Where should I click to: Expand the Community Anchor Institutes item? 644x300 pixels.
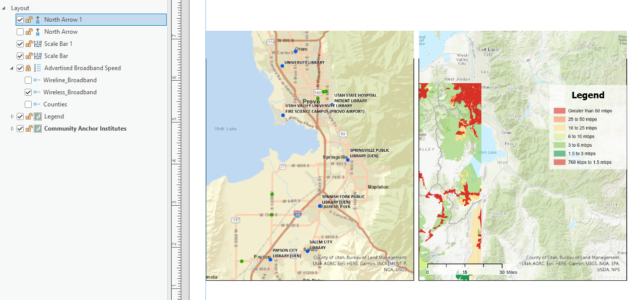click(x=12, y=128)
